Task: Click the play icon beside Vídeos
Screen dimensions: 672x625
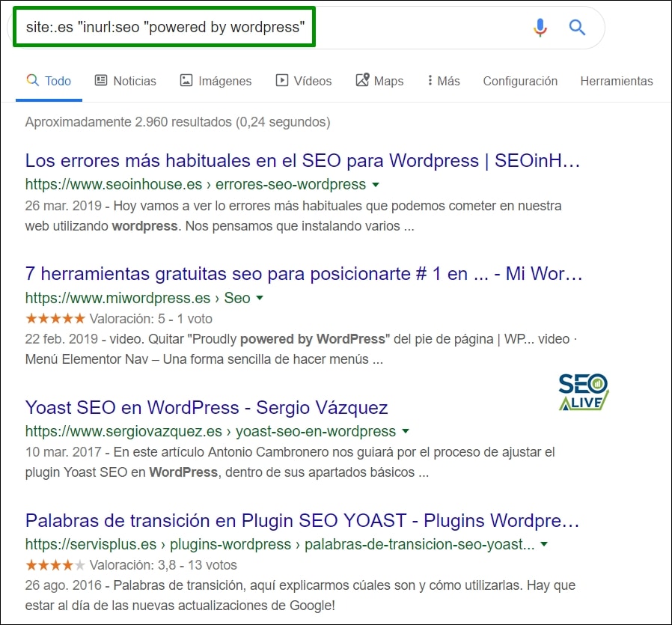Action: tap(281, 80)
